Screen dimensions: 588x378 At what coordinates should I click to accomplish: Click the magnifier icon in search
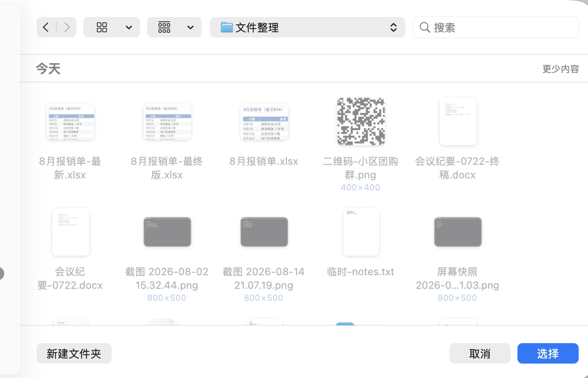425,28
